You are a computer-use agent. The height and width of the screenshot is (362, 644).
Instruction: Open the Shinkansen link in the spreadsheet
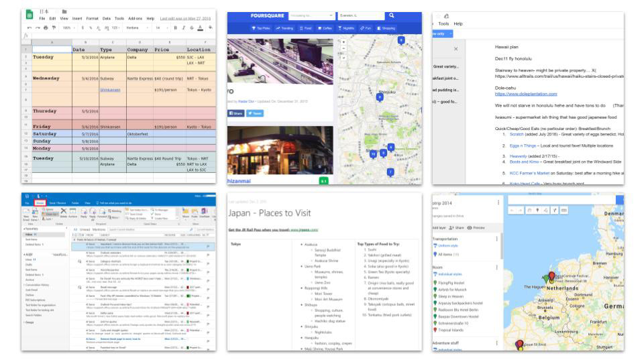110,89
